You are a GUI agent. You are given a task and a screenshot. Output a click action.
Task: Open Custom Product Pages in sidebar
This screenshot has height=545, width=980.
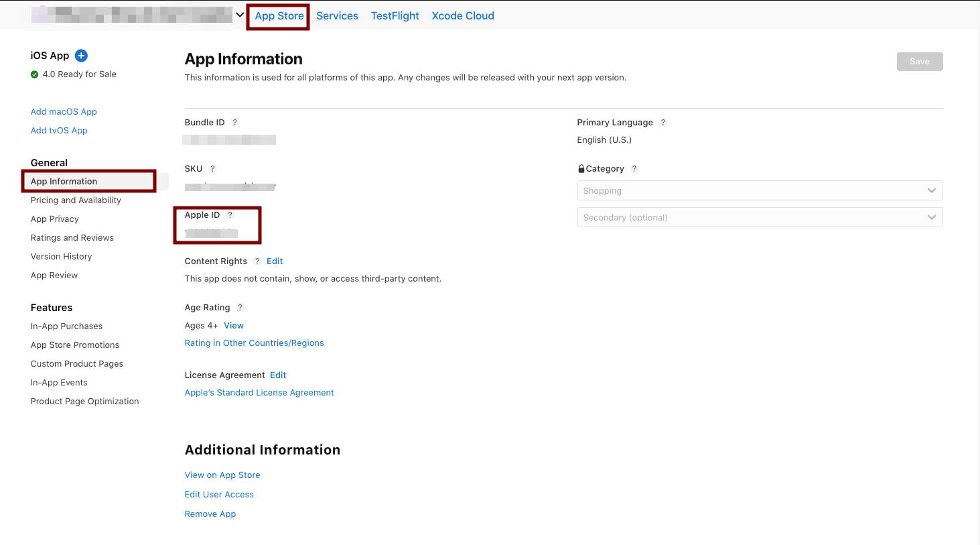[x=77, y=364]
